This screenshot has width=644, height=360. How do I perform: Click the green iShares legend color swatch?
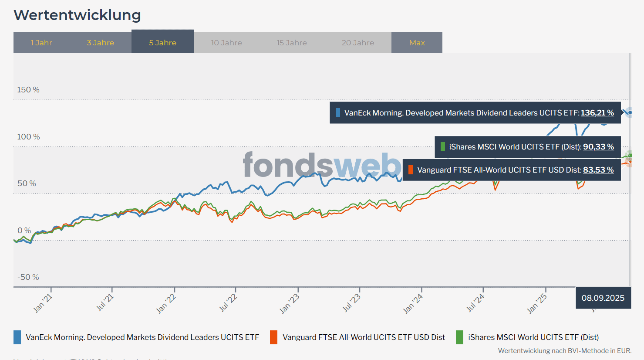459,337
